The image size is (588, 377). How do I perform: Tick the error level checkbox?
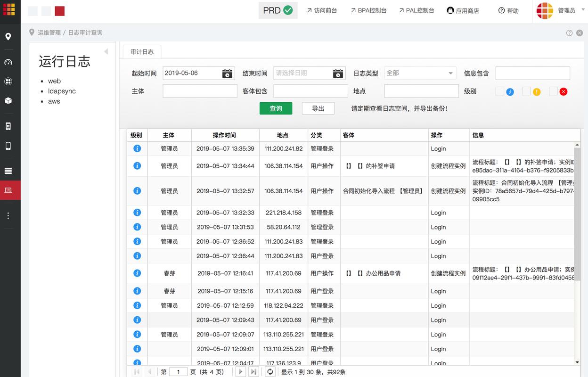(x=553, y=91)
